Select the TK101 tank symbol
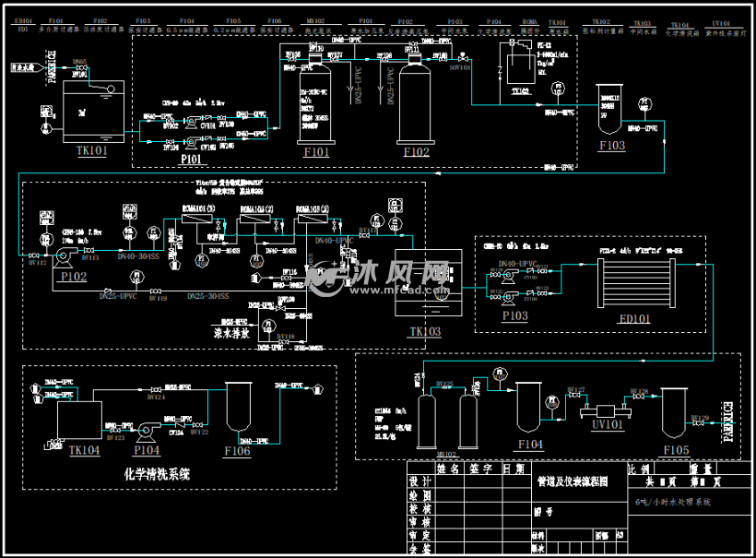 point(93,112)
